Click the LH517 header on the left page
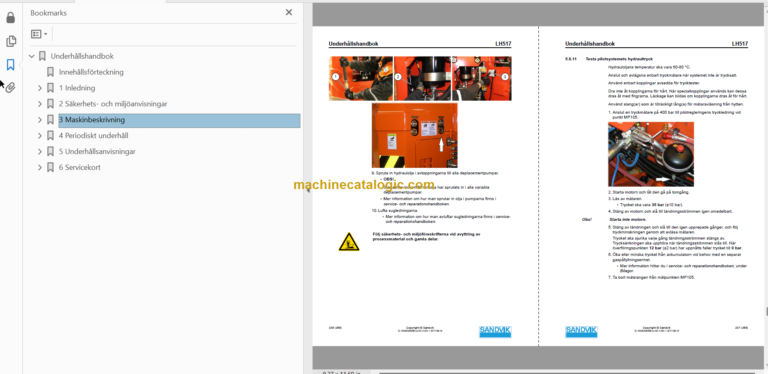Viewport: 768px width, 374px height. [503, 44]
